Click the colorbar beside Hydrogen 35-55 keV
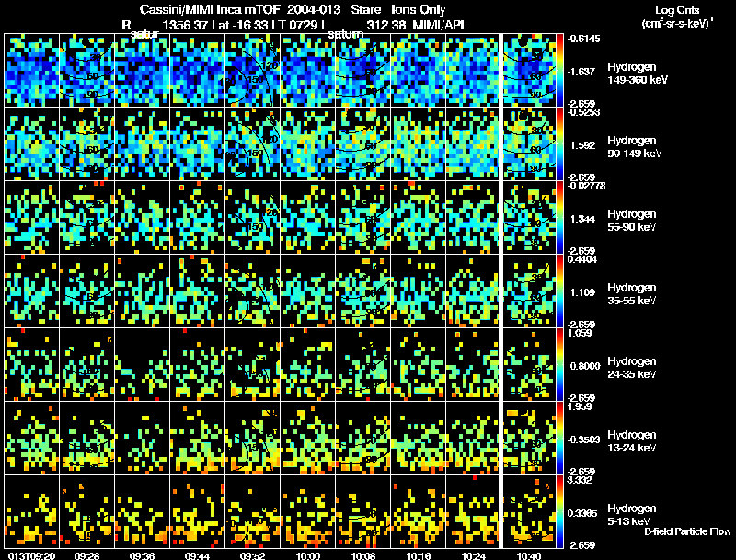 (x=559, y=291)
